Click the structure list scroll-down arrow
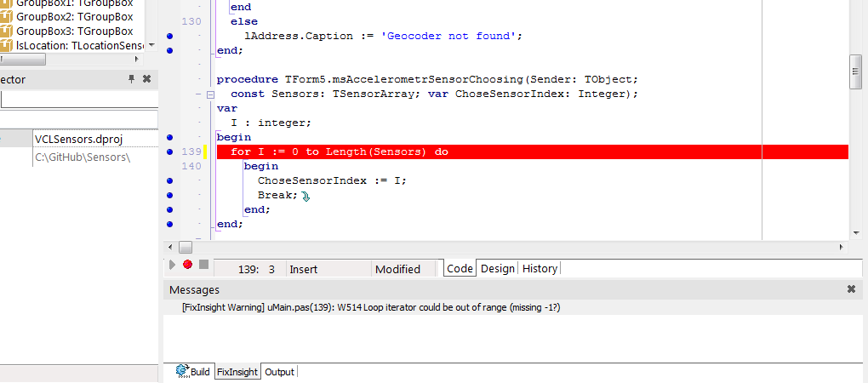Image resolution: width=868 pixels, height=383 pixels. 151,45
